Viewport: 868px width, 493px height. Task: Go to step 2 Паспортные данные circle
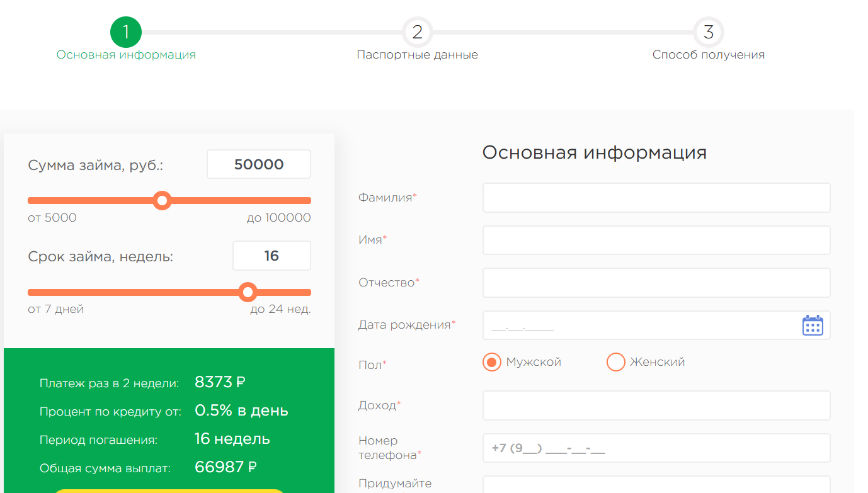pos(417,31)
